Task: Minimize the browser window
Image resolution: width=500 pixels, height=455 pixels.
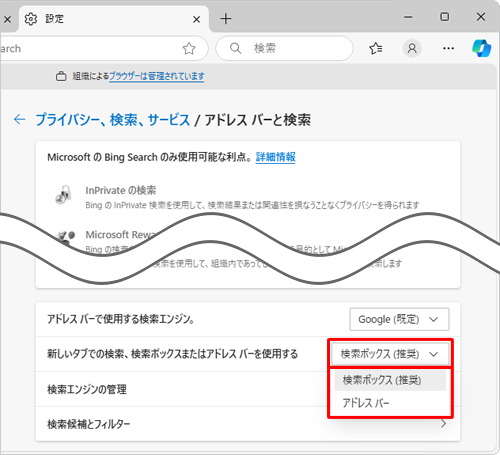Action: (408, 17)
